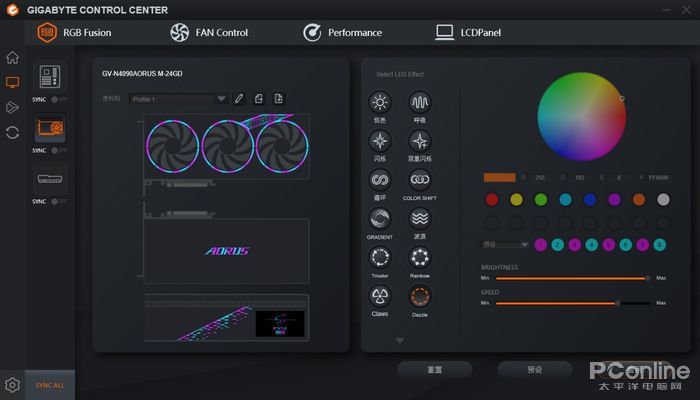Click the R value field showing 255
This screenshot has height=400, width=700.
click(540, 178)
